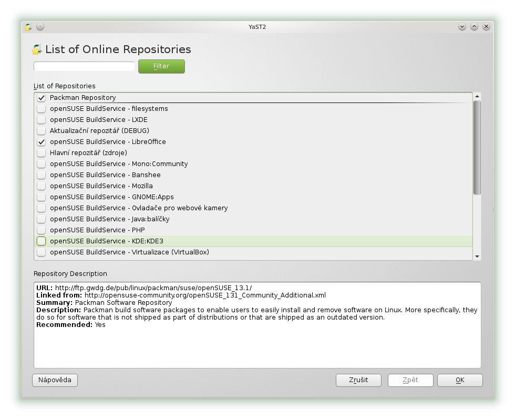Check the Hlavní repozitář (zdroje) checkbox
The height and width of the screenshot is (420, 515).
42,153
